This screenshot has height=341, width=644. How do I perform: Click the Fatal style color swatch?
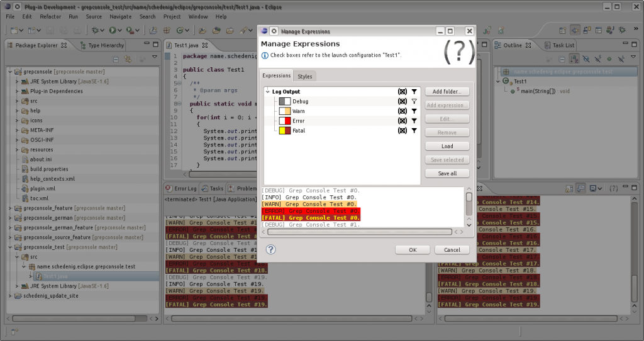point(285,131)
